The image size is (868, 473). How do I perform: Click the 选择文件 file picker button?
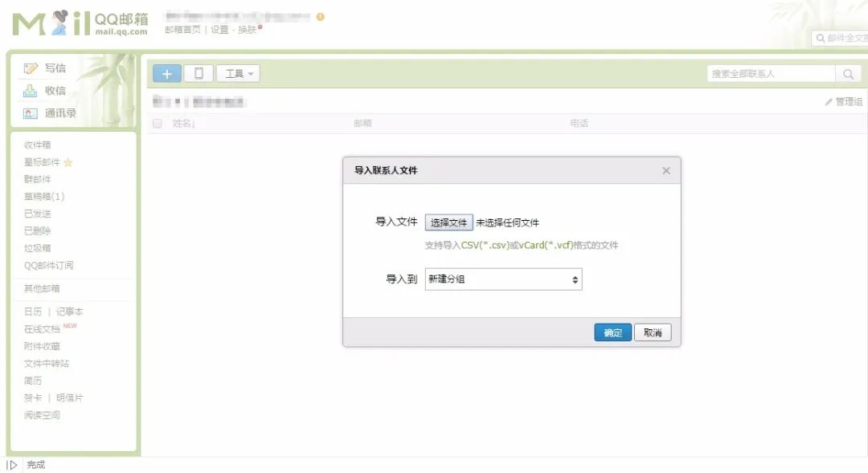tap(448, 222)
